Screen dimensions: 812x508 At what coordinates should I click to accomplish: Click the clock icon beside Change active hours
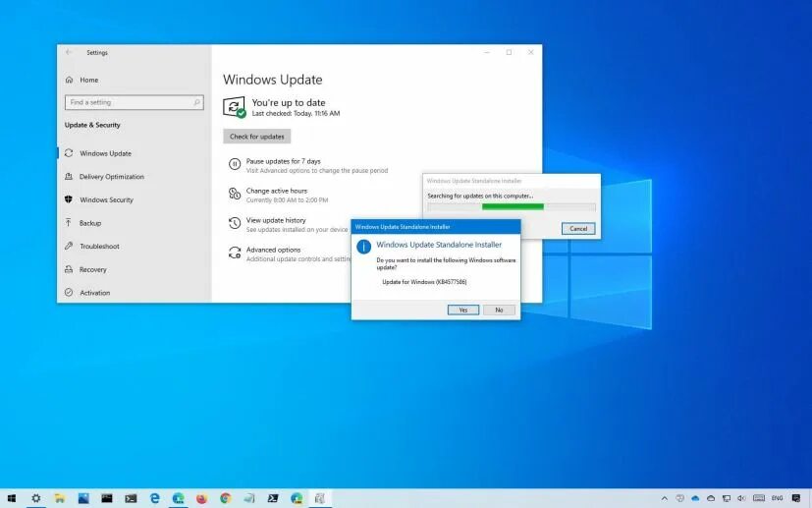click(235, 195)
